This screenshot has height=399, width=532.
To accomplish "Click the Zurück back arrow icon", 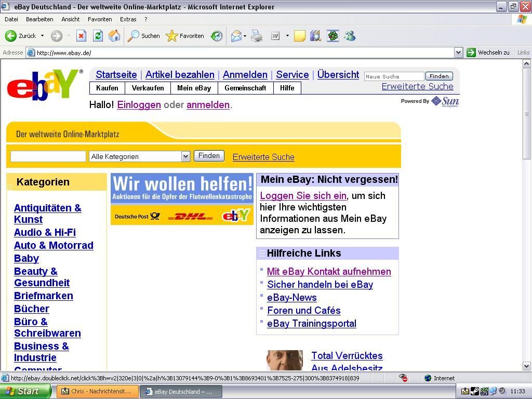I will click(x=11, y=36).
